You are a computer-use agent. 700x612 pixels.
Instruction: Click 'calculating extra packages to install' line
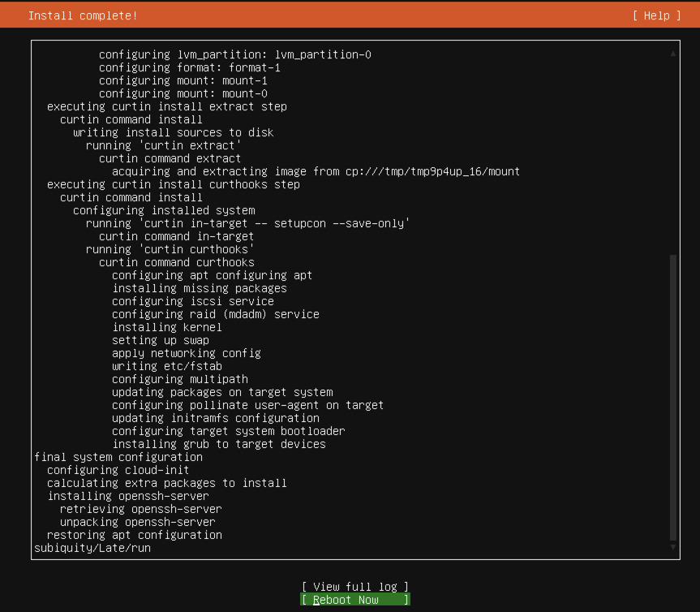point(167,483)
